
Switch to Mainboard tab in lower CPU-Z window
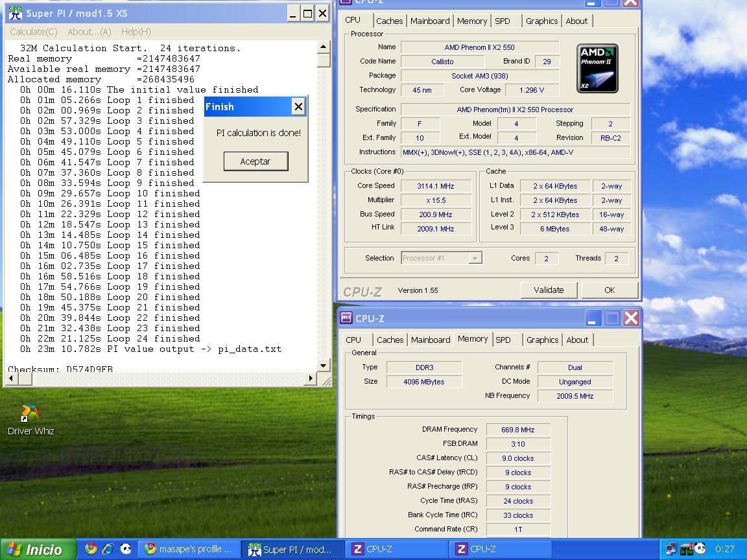point(431,340)
